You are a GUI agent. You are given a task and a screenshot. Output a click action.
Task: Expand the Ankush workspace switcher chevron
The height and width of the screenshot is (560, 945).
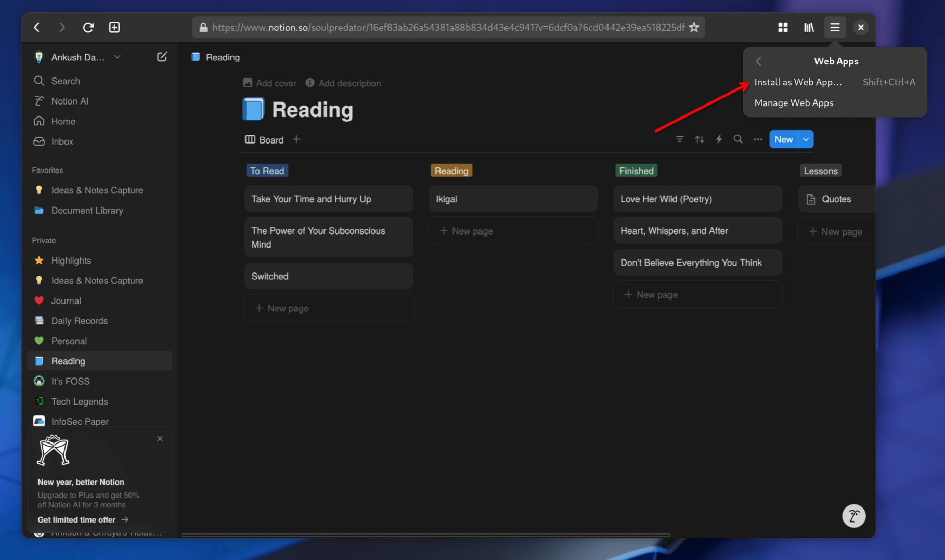pyautogui.click(x=117, y=57)
